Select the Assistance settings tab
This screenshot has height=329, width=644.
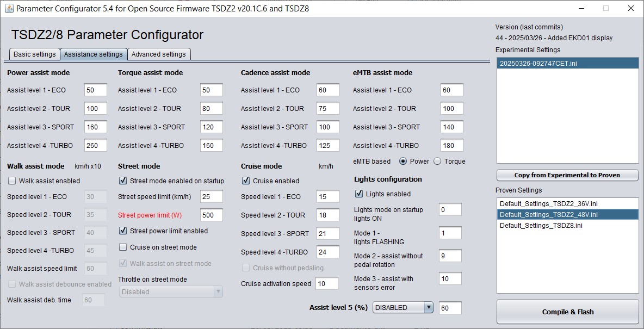[93, 54]
